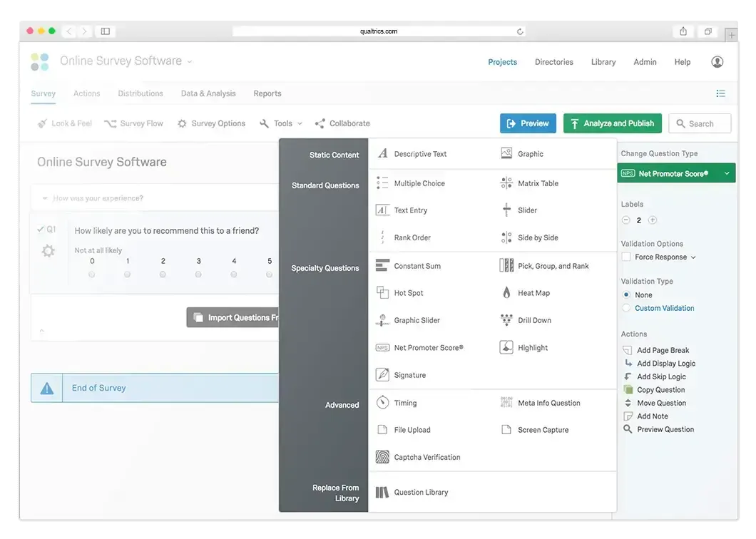Select rating 3 radio button
The image size is (756, 539).
click(x=198, y=274)
